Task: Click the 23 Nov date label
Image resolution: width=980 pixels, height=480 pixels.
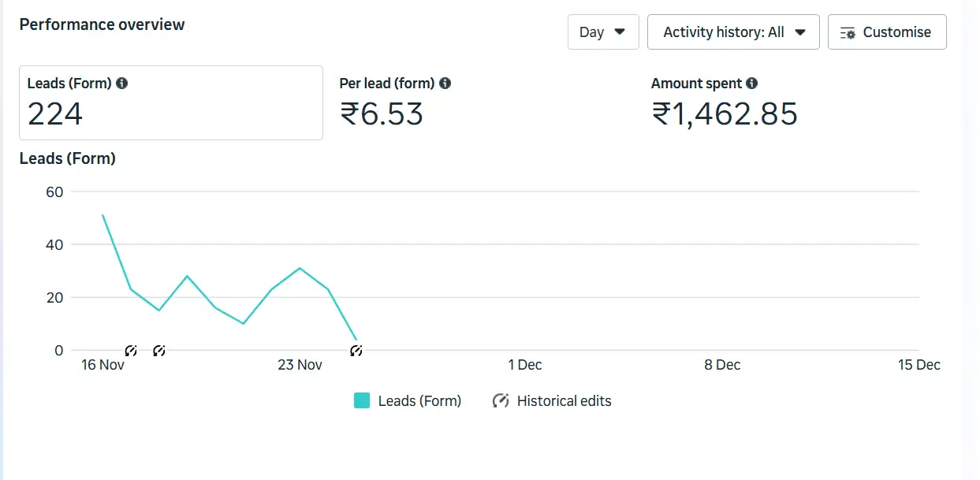Action: (300, 365)
